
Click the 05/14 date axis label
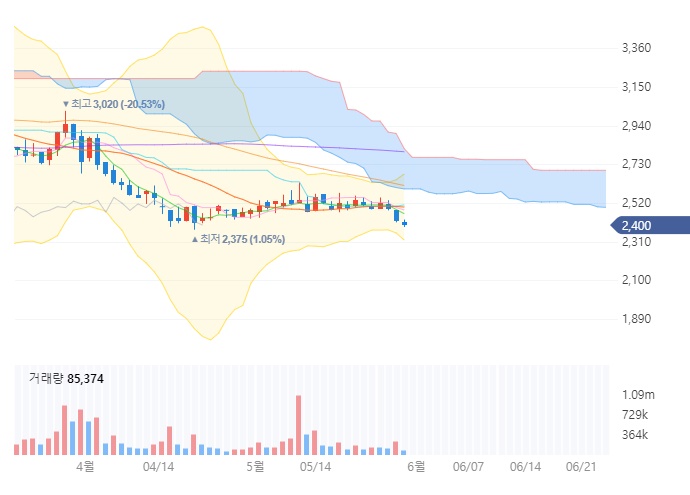coord(316,466)
